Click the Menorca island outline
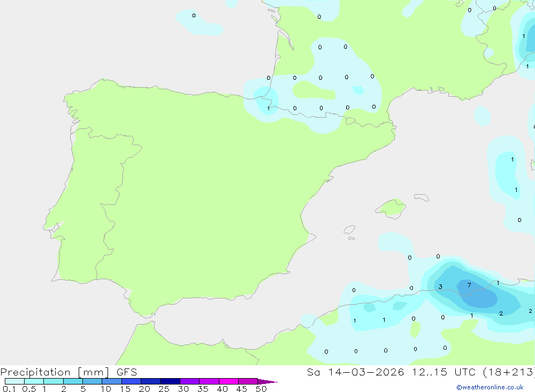Viewport: 535px width, 392px height. click(422, 197)
